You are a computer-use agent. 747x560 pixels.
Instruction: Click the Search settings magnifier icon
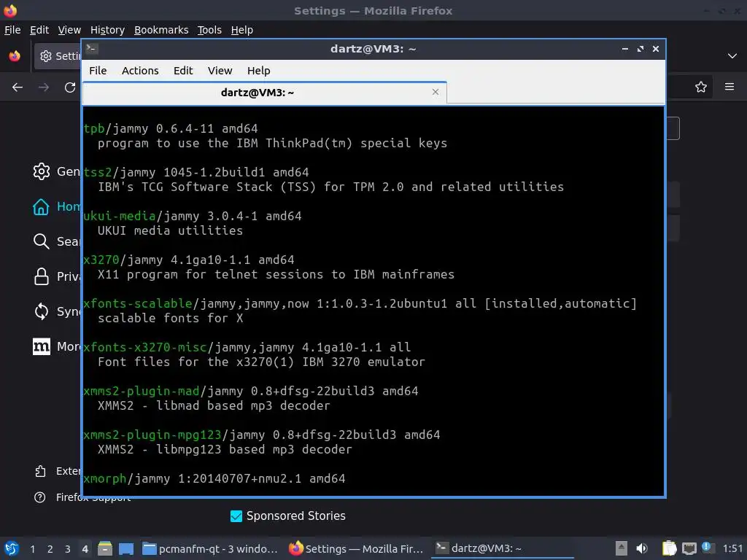[42, 241]
